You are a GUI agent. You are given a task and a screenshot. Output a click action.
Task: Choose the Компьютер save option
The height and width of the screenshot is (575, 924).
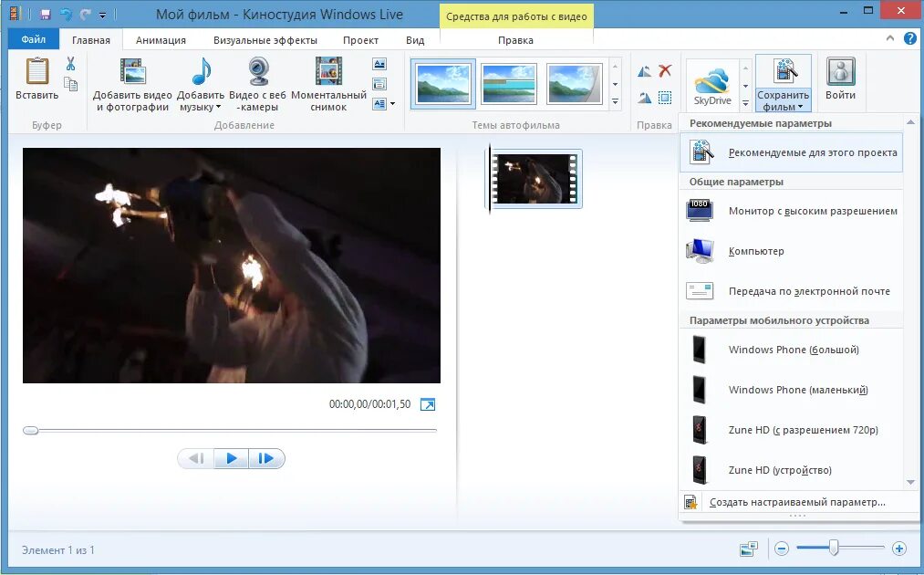(x=792, y=251)
